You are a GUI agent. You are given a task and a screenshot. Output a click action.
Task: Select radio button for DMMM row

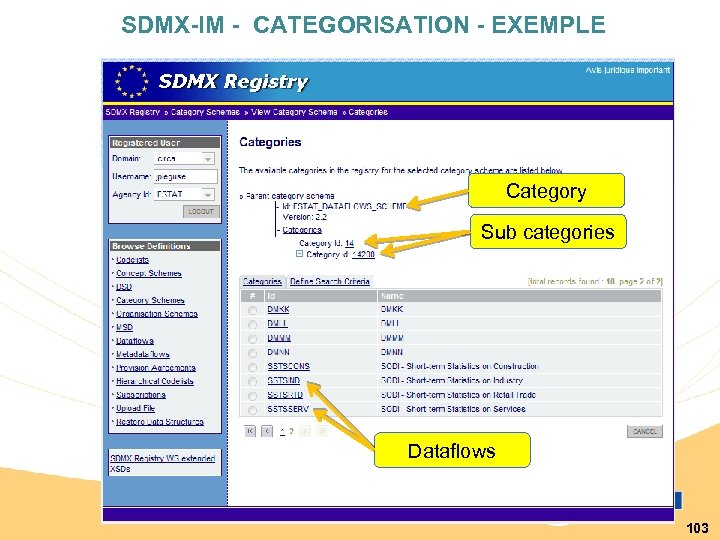(x=252, y=339)
